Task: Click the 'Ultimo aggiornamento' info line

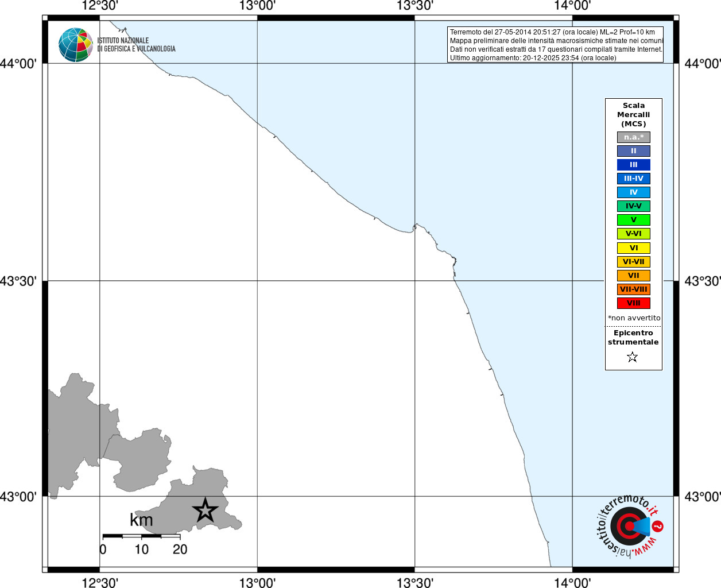Action: (x=533, y=58)
